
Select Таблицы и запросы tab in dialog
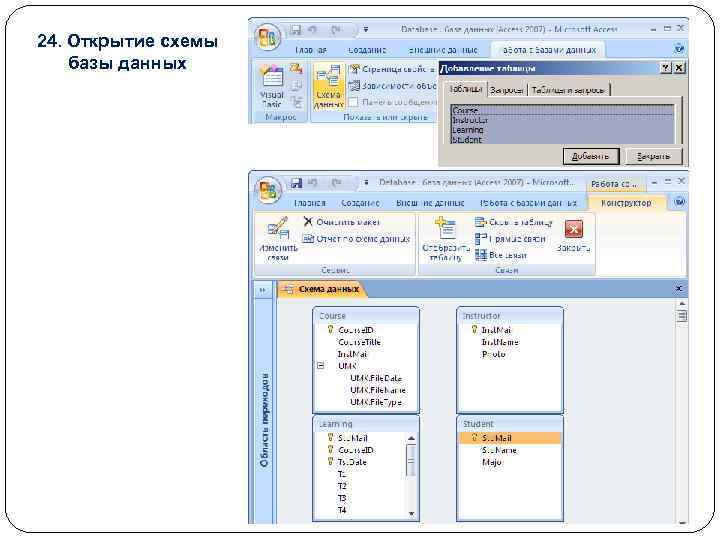coord(568,90)
